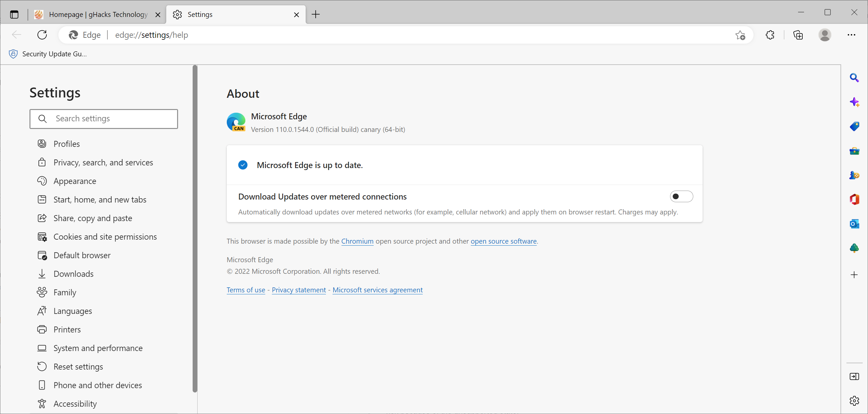Screen dimensions: 868x414
Task: Open Outlook from the sidebar
Action: [x=855, y=224]
